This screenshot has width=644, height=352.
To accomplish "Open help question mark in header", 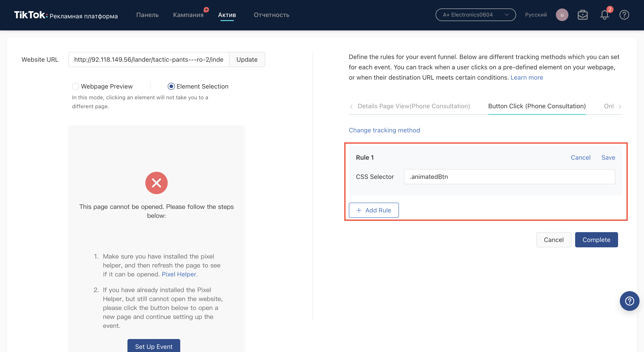I will (624, 15).
